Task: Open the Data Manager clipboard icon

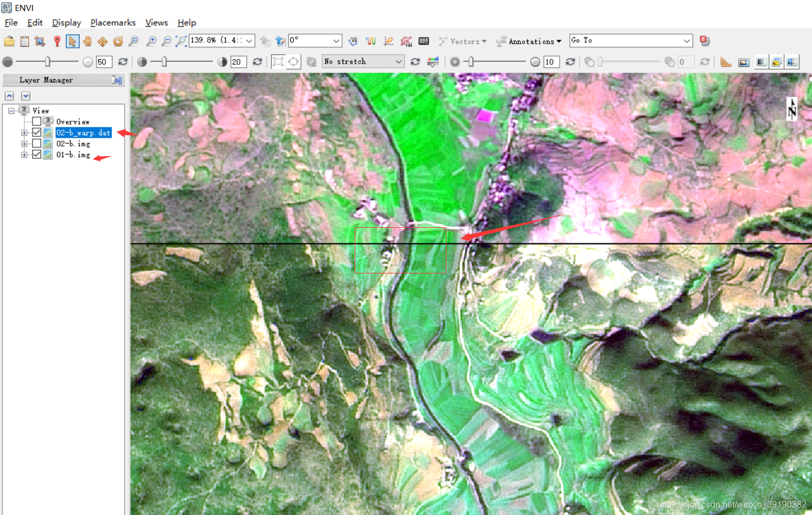Action: pos(25,41)
